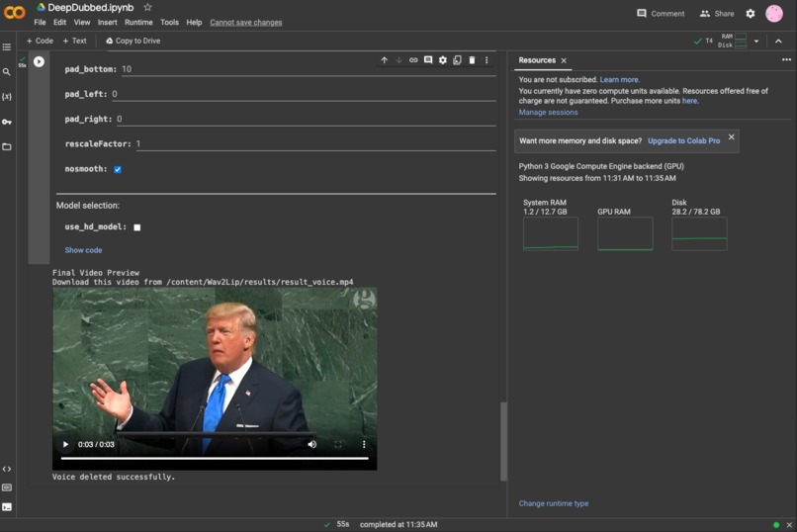Add a new Code cell
797x532 pixels.
pos(40,41)
